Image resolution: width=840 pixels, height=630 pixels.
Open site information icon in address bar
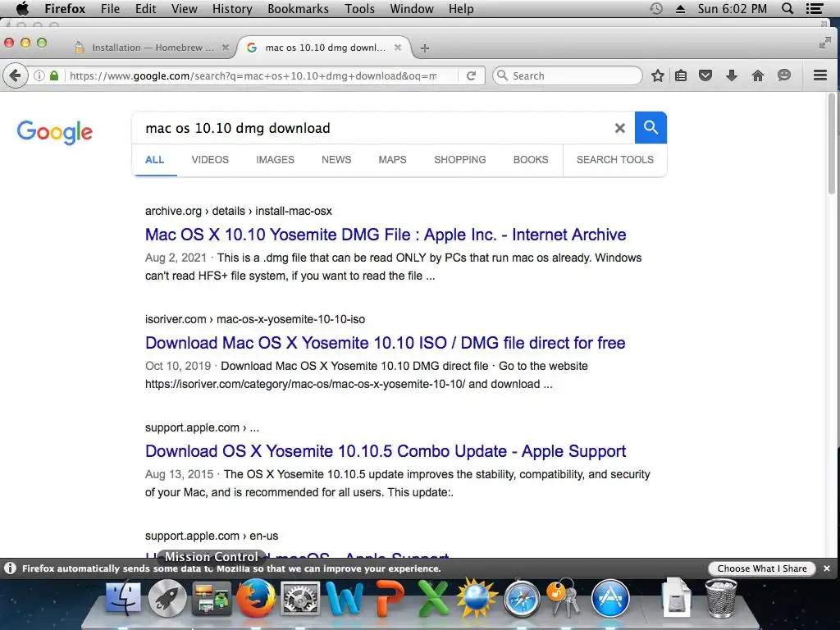coord(39,75)
